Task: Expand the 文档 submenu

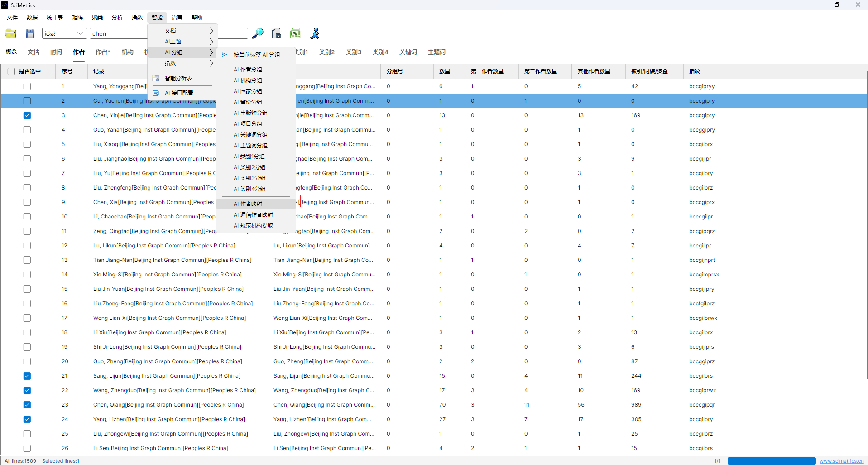Action: click(183, 31)
